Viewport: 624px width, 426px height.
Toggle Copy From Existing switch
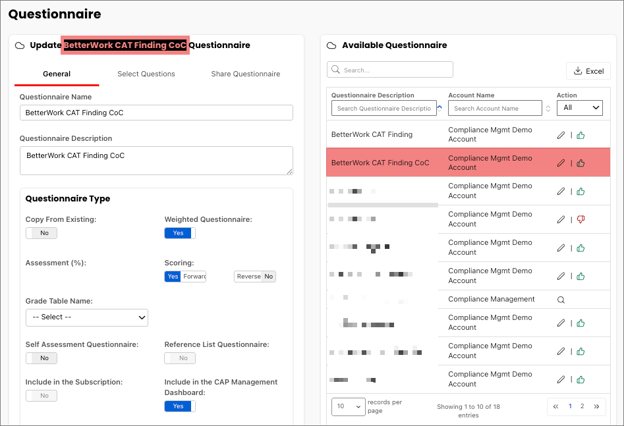[41, 233]
